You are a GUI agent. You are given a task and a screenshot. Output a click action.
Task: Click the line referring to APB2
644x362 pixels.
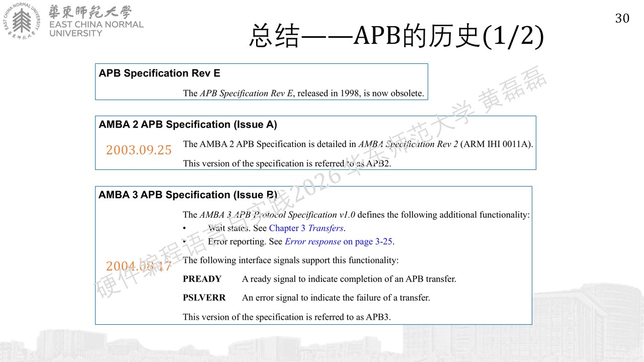287,163
